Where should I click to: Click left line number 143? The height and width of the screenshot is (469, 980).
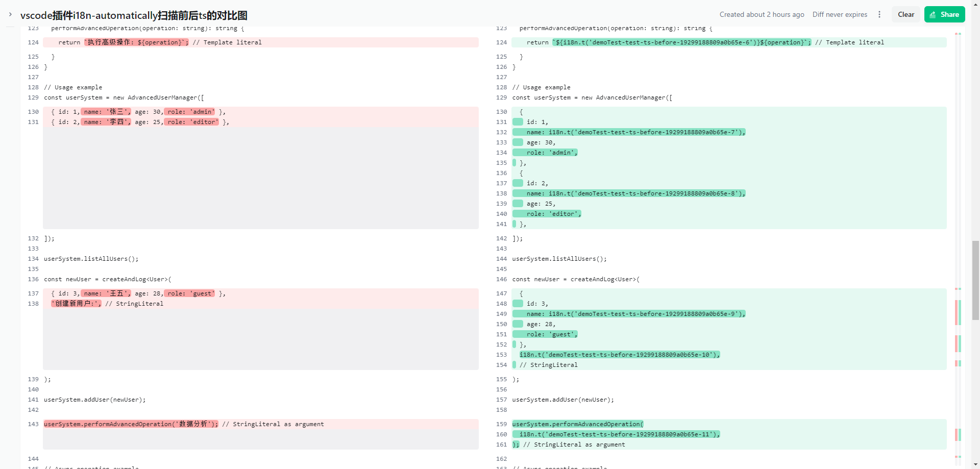pos(33,424)
